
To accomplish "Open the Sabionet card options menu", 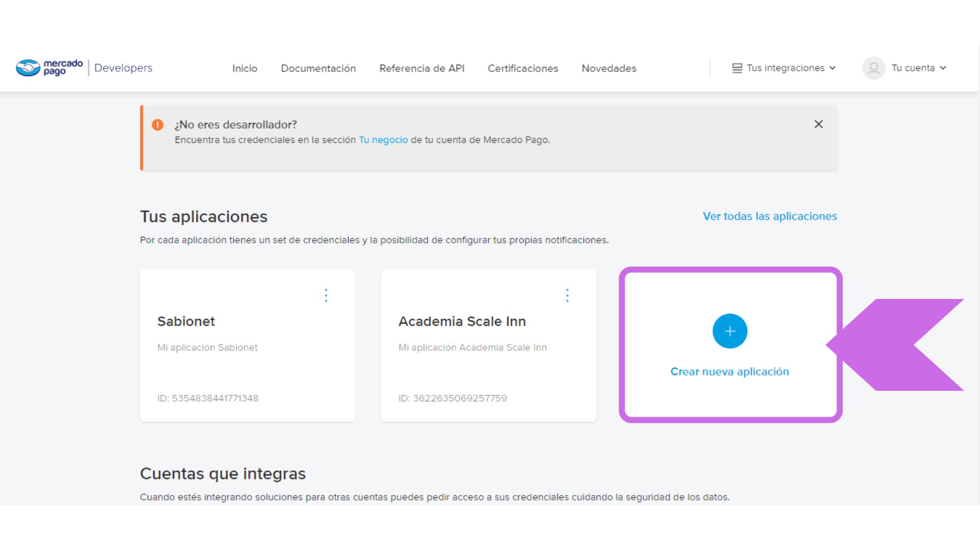I will click(x=326, y=295).
